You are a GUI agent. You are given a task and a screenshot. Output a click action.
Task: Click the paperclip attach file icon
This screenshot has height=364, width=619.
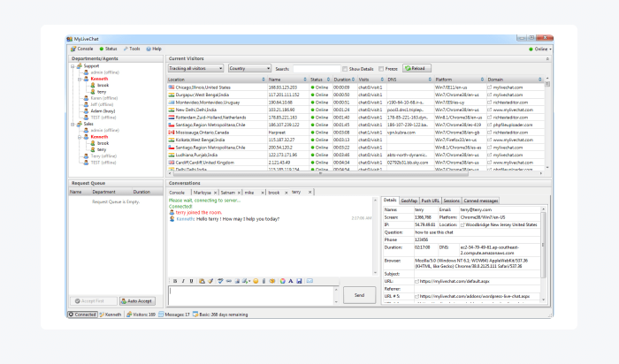tap(264, 281)
